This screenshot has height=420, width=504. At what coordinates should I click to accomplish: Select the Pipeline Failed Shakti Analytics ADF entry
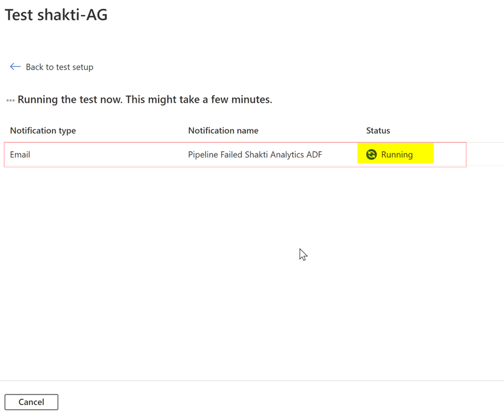(255, 154)
